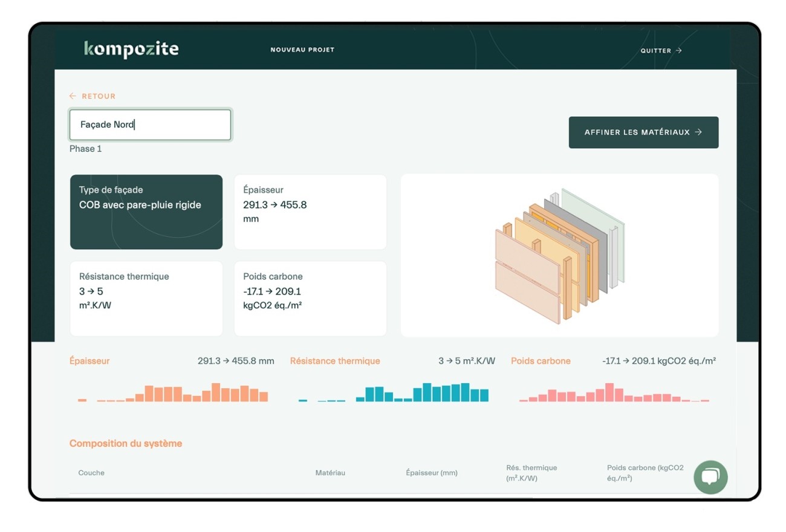786x532 pixels.
Task: Click the exploded 3D facade layers diagram
Action: point(559,254)
